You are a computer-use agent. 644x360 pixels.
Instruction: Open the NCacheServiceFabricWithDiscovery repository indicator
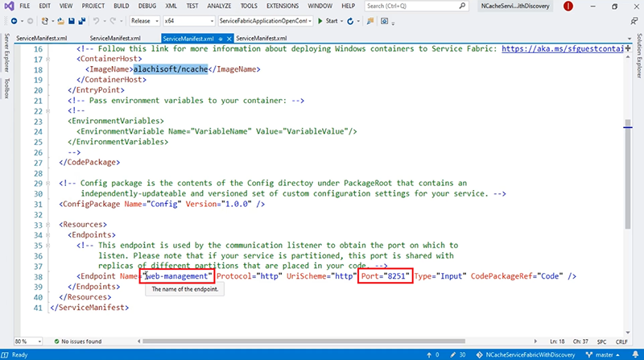526,354
